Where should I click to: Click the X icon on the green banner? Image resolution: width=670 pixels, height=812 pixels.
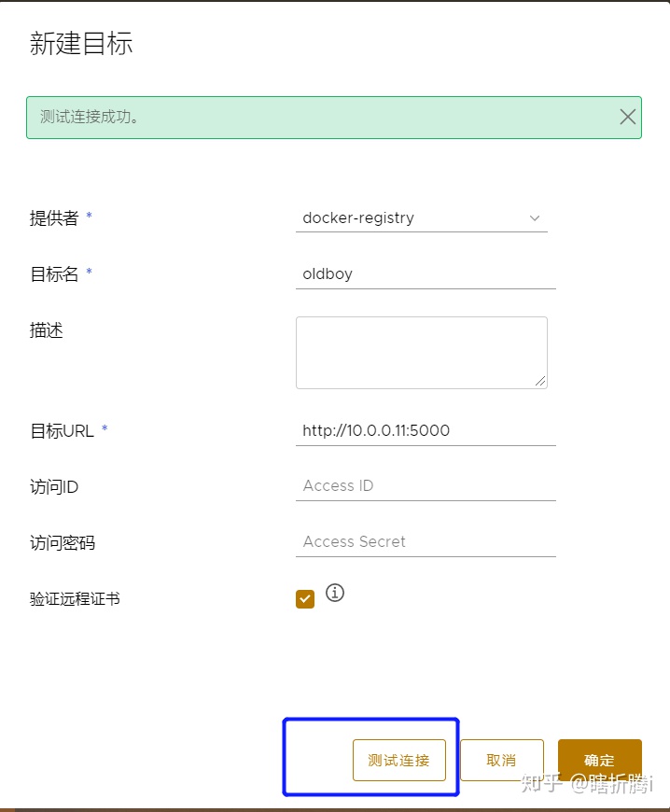tap(627, 117)
